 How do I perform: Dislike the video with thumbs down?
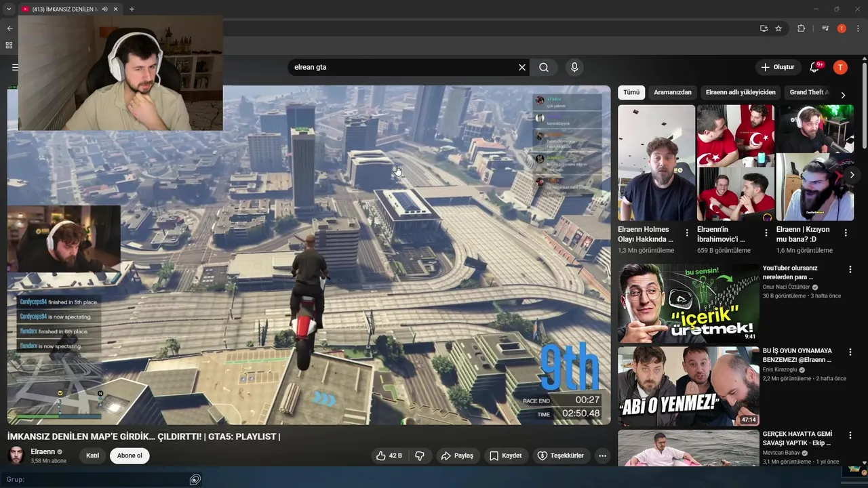[x=420, y=455]
